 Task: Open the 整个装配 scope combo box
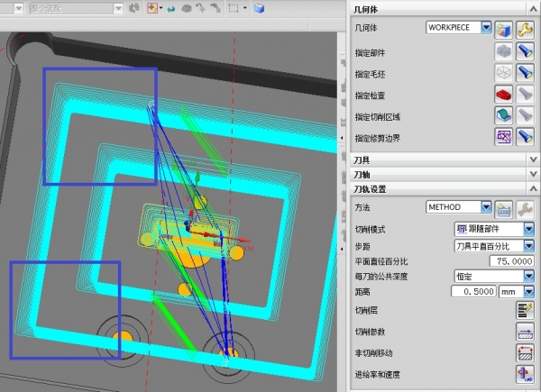pyautogui.click(x=77, y=8)
